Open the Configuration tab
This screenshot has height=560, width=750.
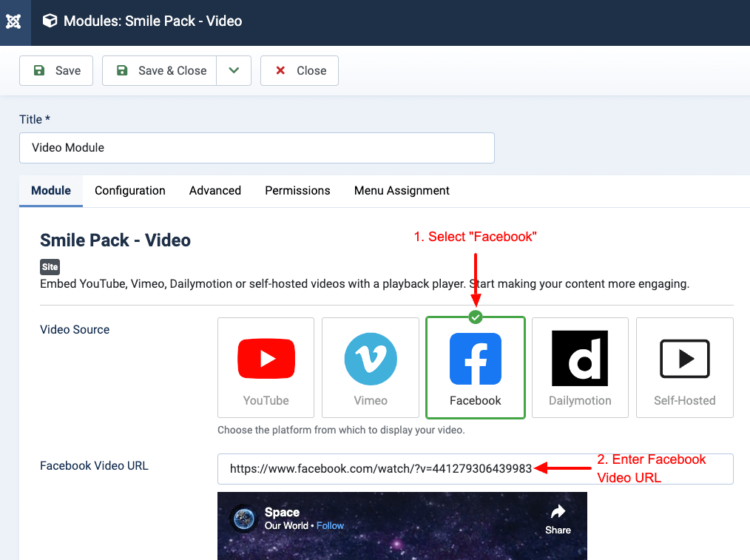coord(130,190)
